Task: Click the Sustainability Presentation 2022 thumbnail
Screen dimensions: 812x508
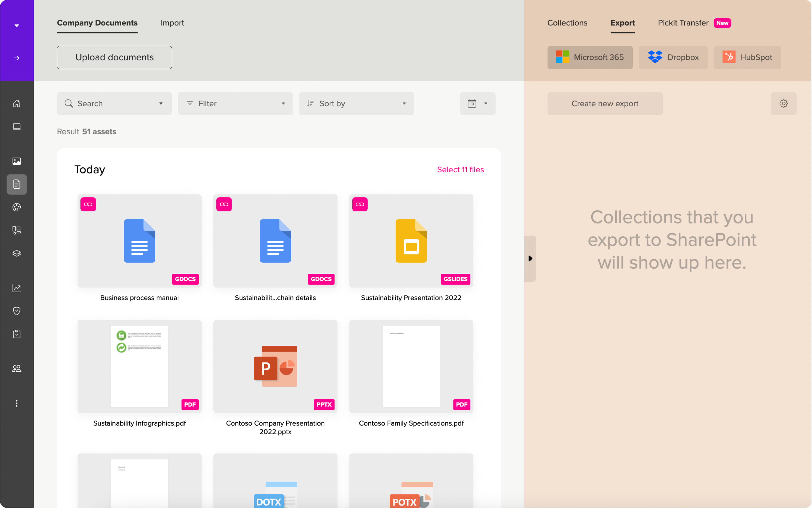Action: [x=411, y=241]
